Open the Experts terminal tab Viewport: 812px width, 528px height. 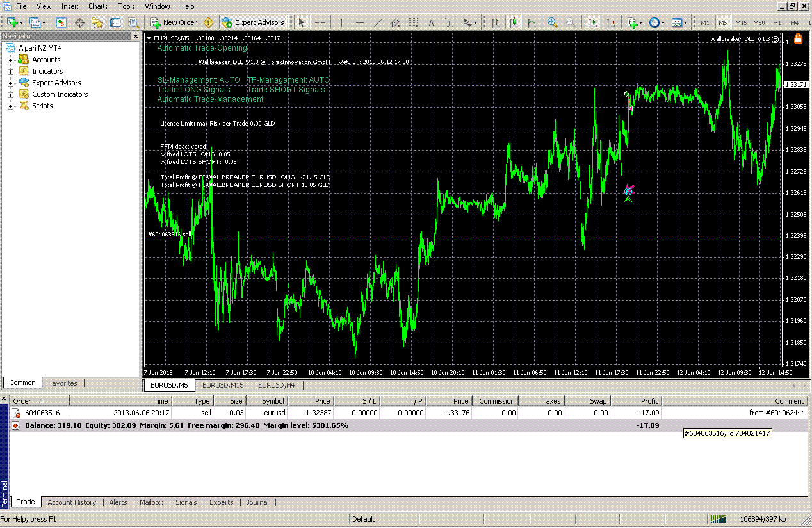click(x=222, y=502)
